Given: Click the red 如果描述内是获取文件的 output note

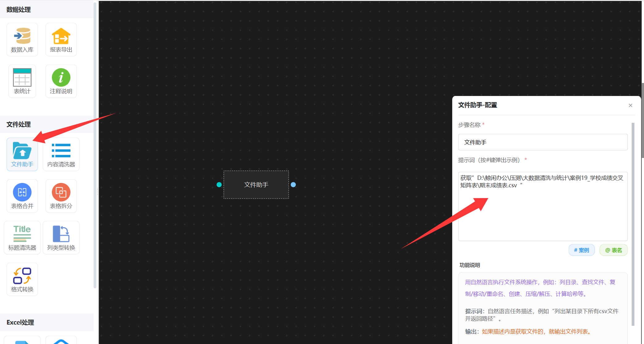Looking at the screenshot, I should (537, 332).
